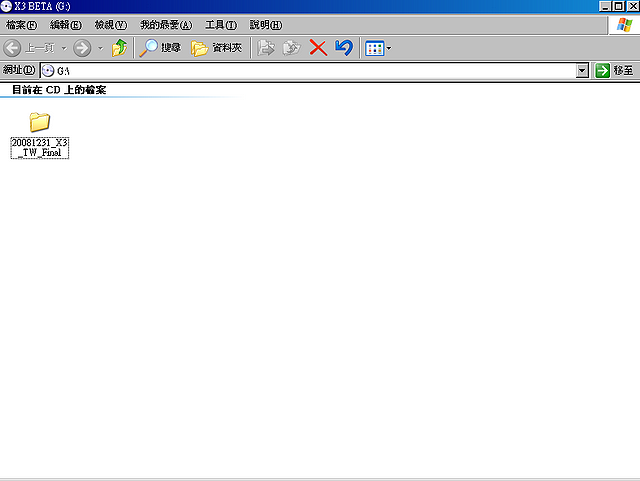The width and height of the screenshot is (640, 481).
Task: Maximize the X3 BETA (G:) window
Action: (619, 6)
